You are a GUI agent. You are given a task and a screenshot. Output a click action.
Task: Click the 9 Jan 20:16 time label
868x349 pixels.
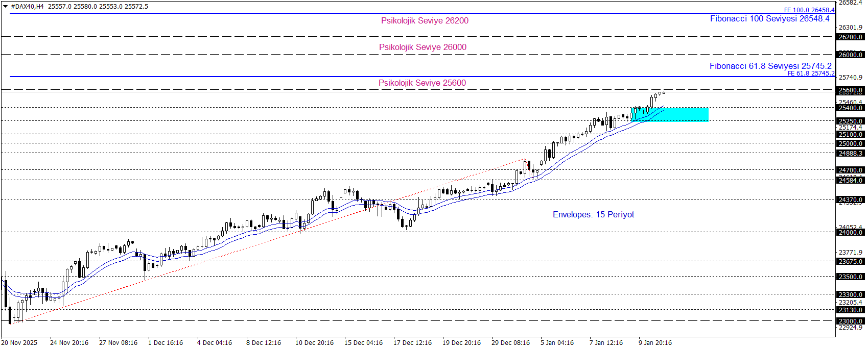655,343
